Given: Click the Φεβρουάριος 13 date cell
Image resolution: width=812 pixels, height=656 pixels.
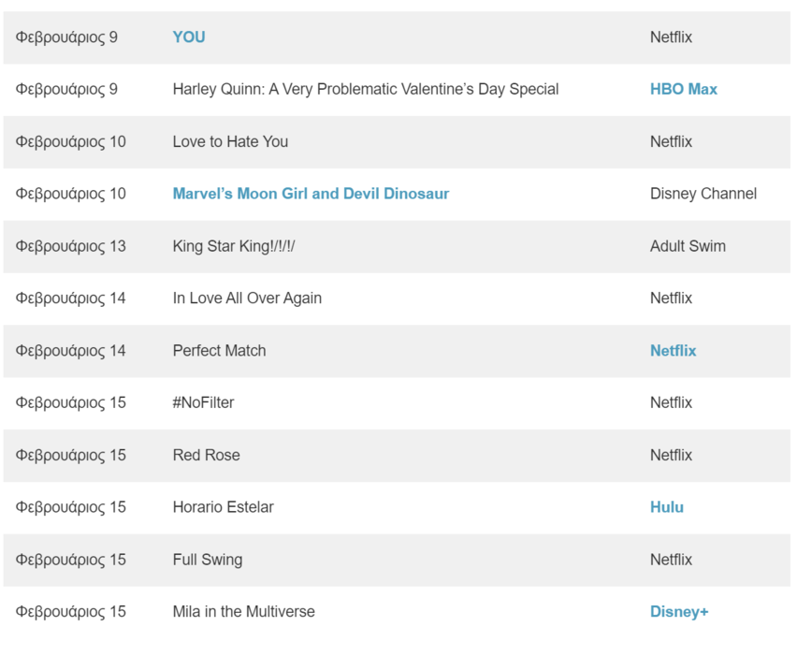Looking at the screenshot, I should pyautogui.click(x=70, y=246).
